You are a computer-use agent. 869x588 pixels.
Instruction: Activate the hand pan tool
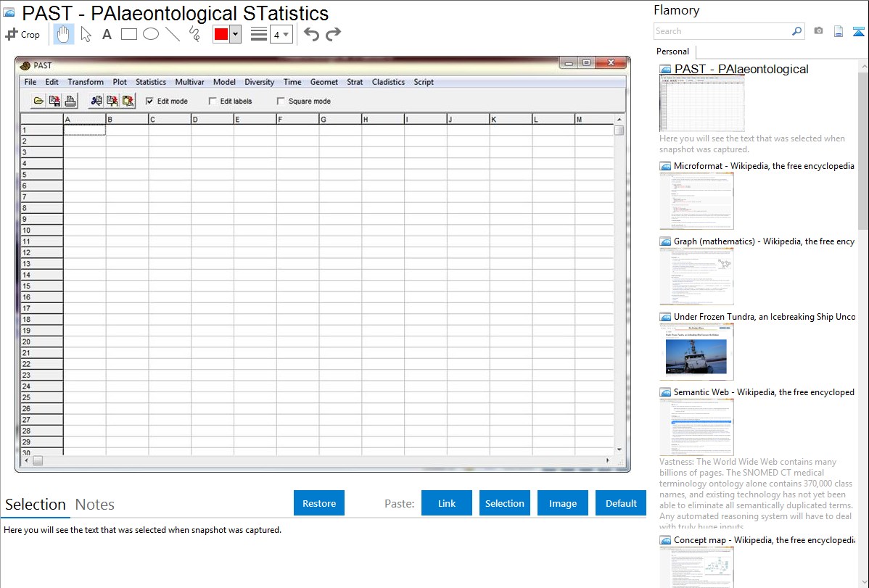click(63, 34)
